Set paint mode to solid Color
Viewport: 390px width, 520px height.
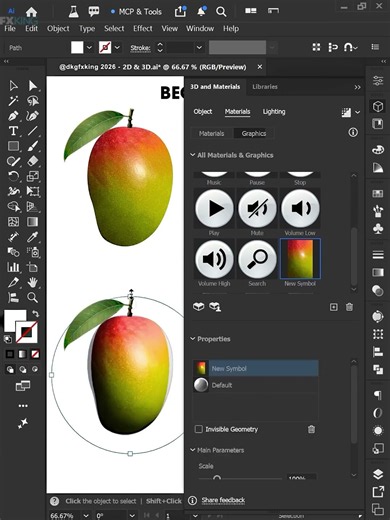click(10, 354)
